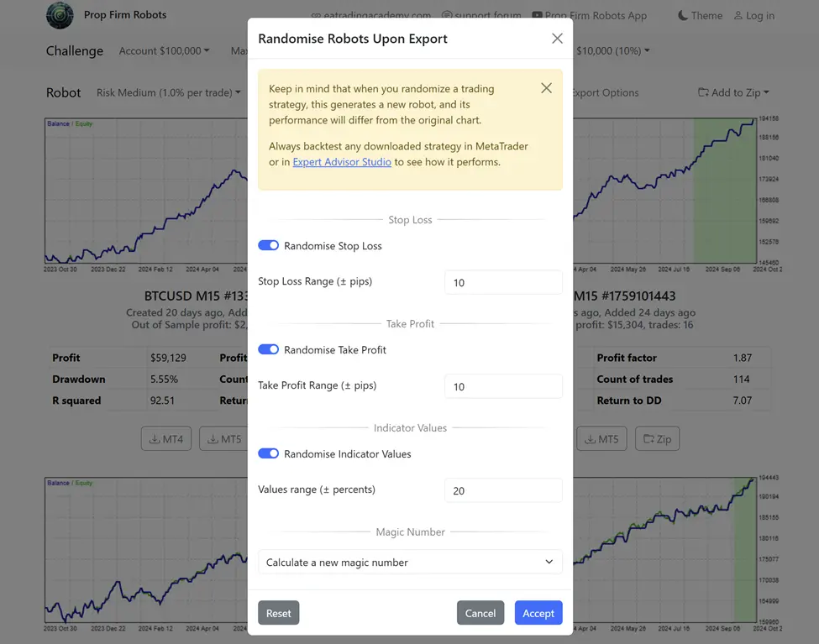The image size is (819, 644).
Task: Disable the Randomise Stop Loss switch
Action: pos(269,245)
